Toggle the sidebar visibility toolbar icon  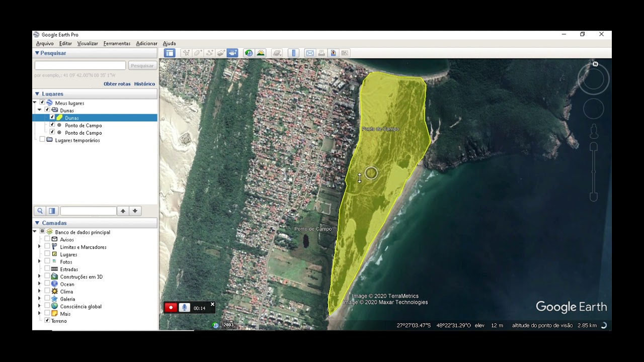click(170, 53)
